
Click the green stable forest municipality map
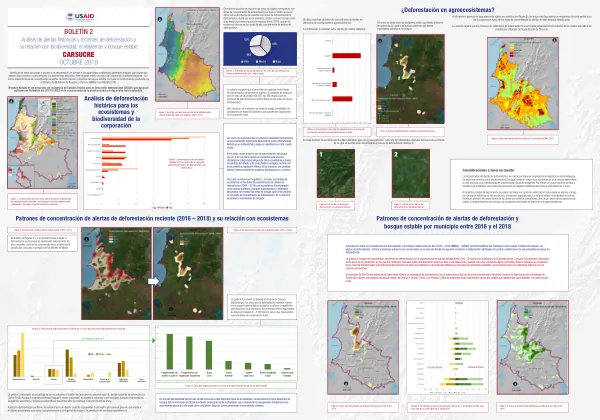tap(533, 347)
